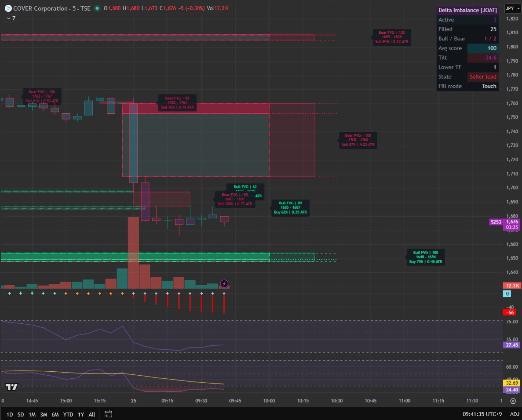Click the COVER Corporation symbol logo

coord(8,8)
